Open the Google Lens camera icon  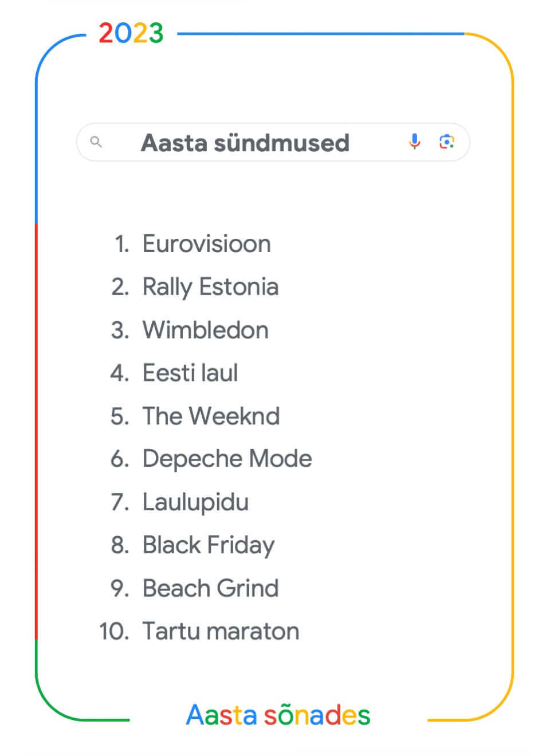tap(447, 141)
